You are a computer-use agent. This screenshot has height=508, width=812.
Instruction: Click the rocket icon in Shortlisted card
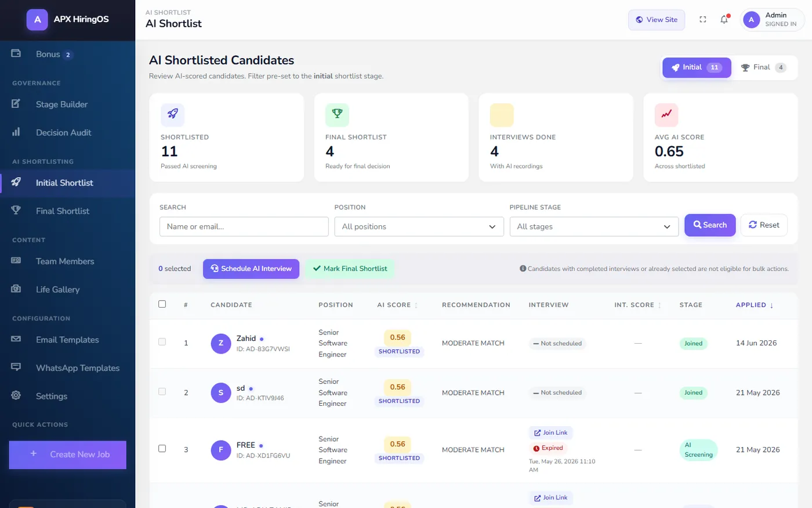[x=173, y=114]
